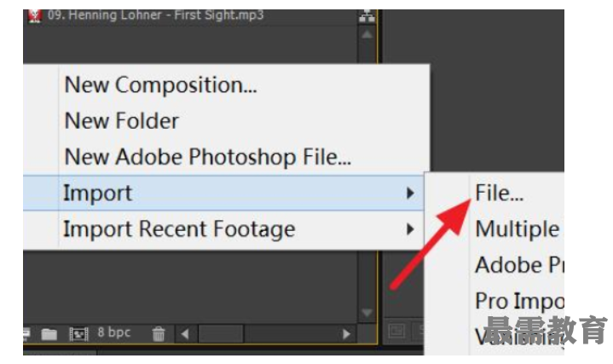Screen dimensions: 613x364
Task: Choose Multiple Files entry in the Import submenu
Action: (518, 228)
